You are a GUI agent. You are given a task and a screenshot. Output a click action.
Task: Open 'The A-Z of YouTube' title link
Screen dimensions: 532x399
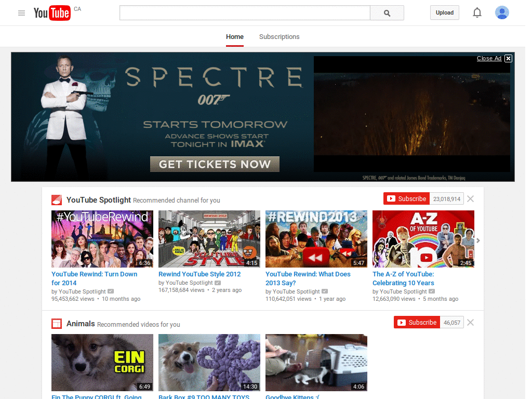point(403,278)
